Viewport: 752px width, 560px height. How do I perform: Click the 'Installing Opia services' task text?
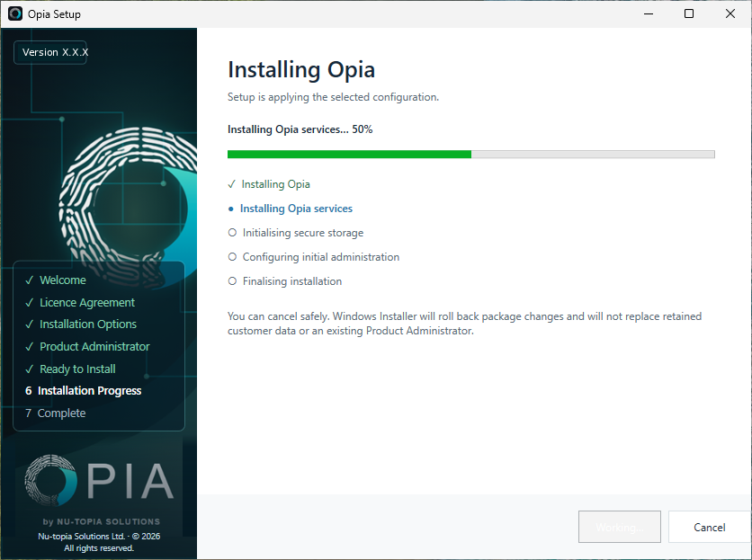click(x=296, y=209)
